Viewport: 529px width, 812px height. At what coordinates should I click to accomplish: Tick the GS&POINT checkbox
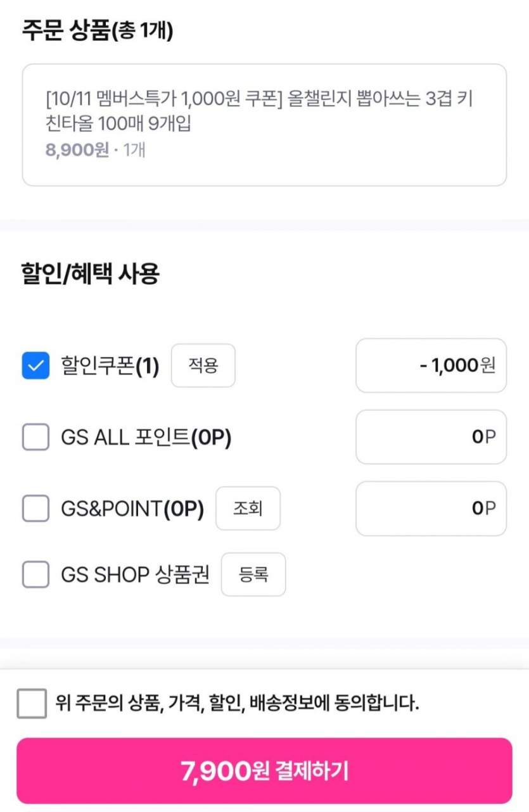pyautogui.click(x=35, y=509)
